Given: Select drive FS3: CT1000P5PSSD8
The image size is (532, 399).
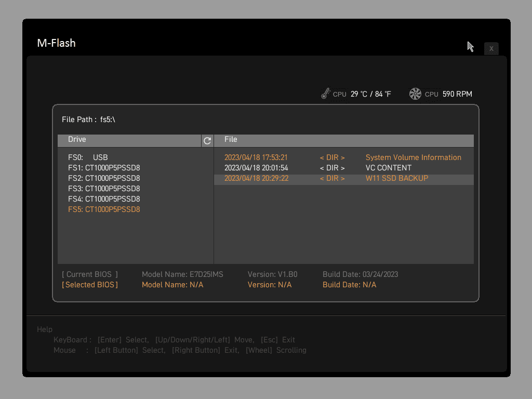Looking at the screenshot, I should pos(104,189).
